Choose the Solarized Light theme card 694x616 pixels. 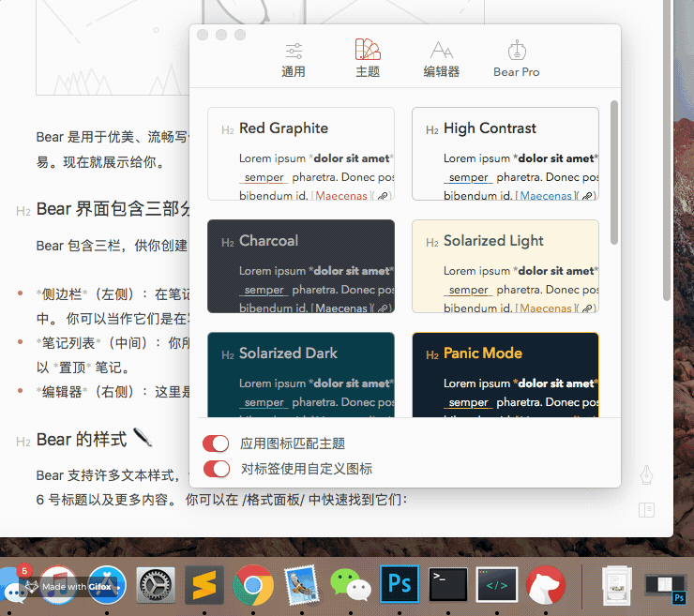point(505,266)
